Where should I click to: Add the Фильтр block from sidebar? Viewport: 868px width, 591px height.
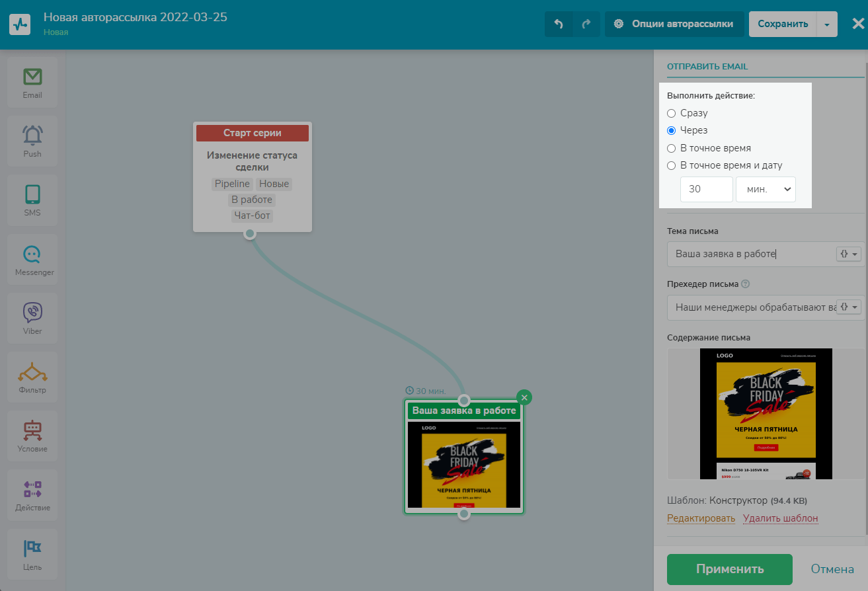click(32, 376)
